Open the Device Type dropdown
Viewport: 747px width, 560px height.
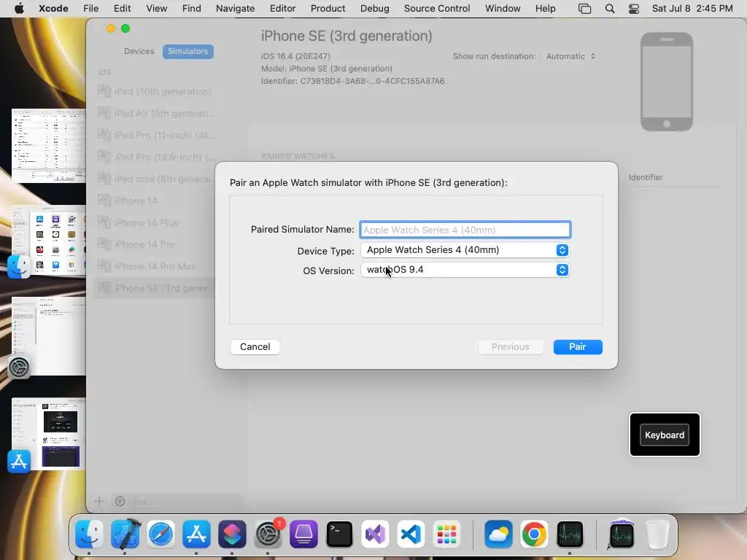coord(465,250)
